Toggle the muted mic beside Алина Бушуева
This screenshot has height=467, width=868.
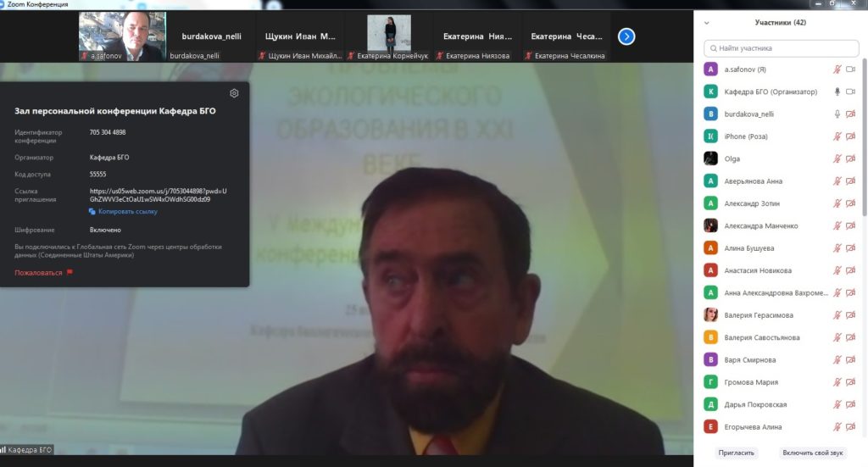tap(837, 247)
